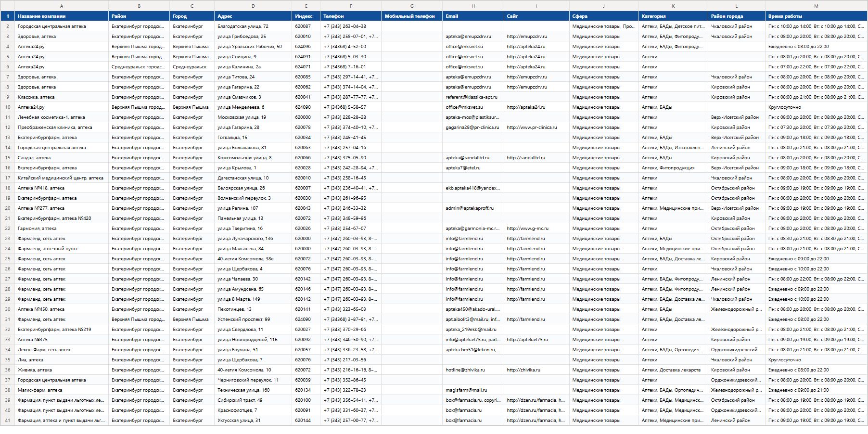This screenshot has width=868, height=434.
Task: Click the postal index cell '620146'
Action: click(x=306, y=289)
